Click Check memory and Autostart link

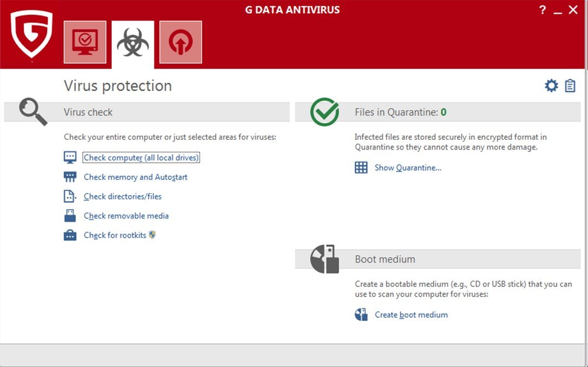tap(135, 177)
